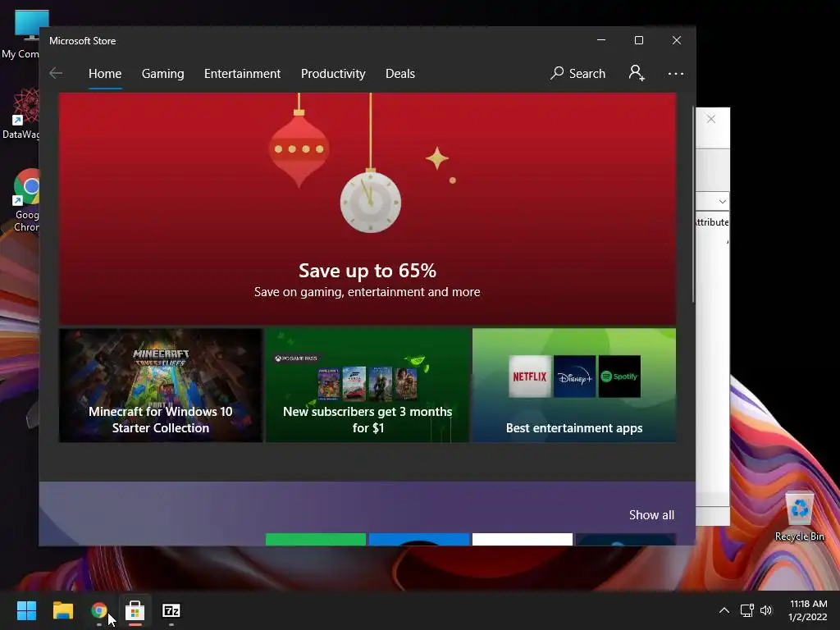Viewport: 840px width, 630px height.
Task: Click the Netflix logo
Action: pyautogui.click(x=530, y=376)
